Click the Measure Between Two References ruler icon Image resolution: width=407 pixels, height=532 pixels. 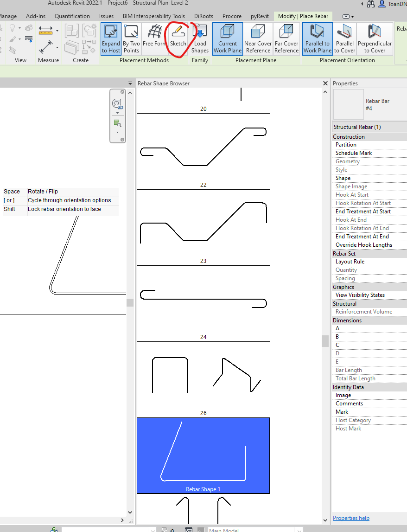coord(45,31)
